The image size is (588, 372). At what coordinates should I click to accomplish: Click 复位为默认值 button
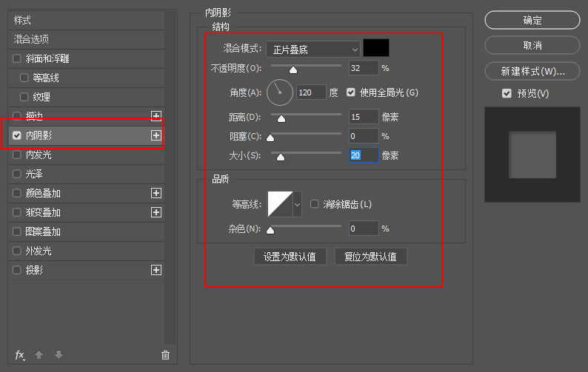pos(370,257)
